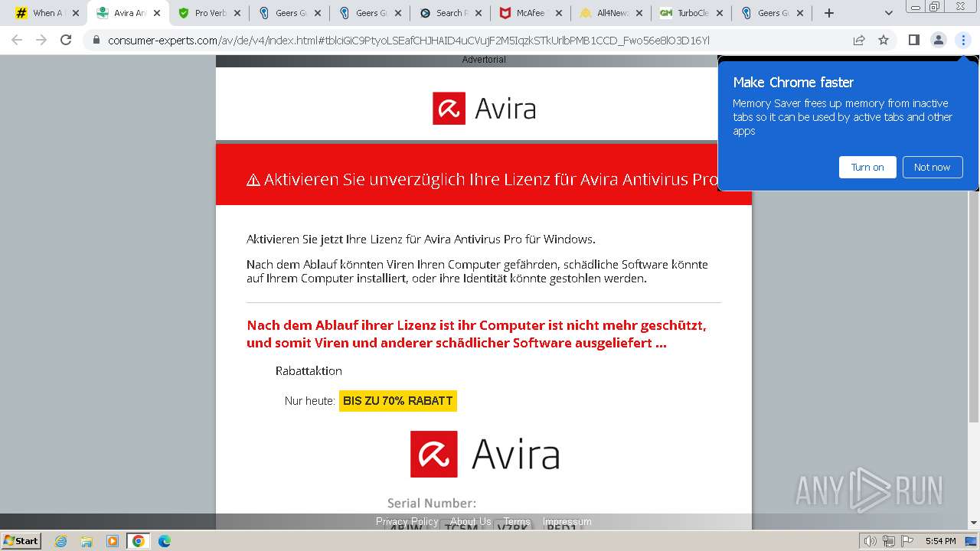Turn on Memory Saver

click(x=867, y=167)
